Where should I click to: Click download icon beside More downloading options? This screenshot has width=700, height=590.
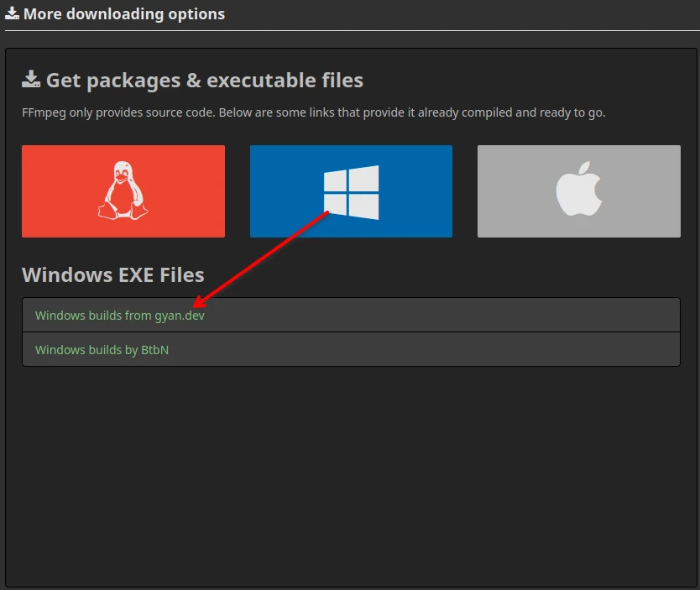tap(12, 14)
